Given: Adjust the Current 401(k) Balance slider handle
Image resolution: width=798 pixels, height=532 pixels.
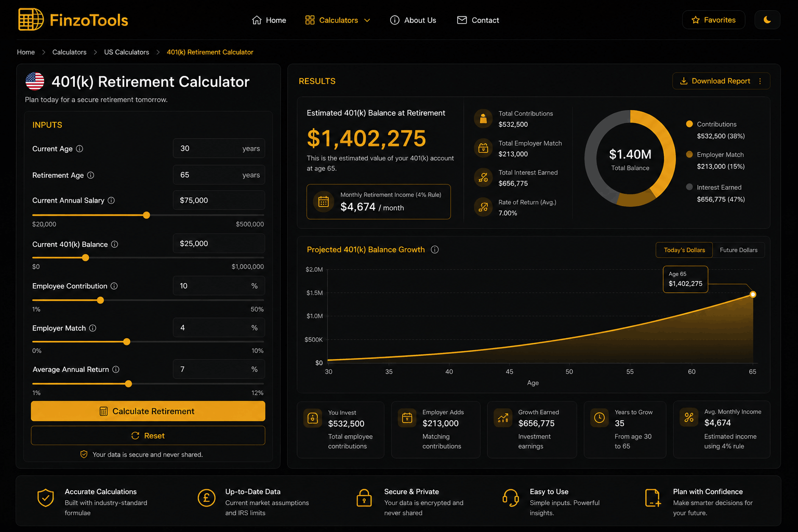Looking at the screenshot, I should [86, 258].
